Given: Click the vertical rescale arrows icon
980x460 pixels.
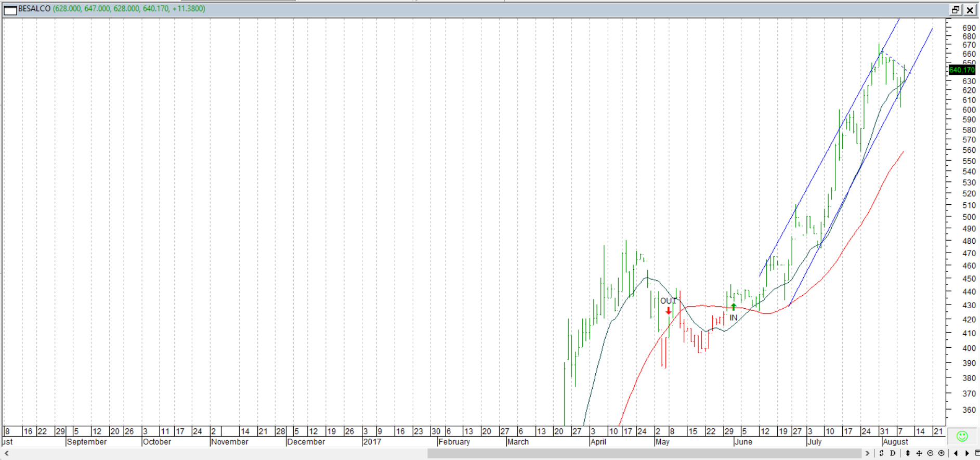Looking at the screenshot, I should tap(908, 453).
